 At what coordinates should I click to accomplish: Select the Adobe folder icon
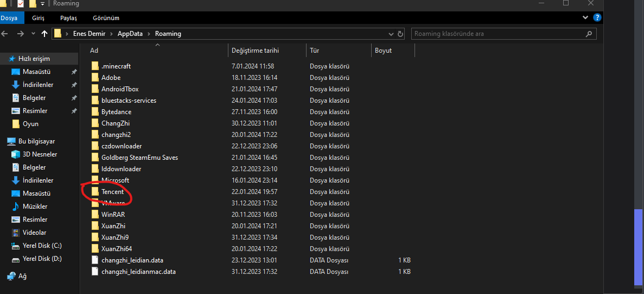(x=95, y=77)
